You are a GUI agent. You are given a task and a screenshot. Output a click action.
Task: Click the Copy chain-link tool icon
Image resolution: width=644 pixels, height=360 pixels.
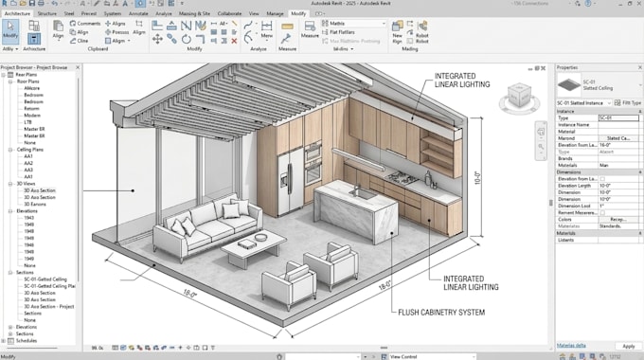coord(171,40)
